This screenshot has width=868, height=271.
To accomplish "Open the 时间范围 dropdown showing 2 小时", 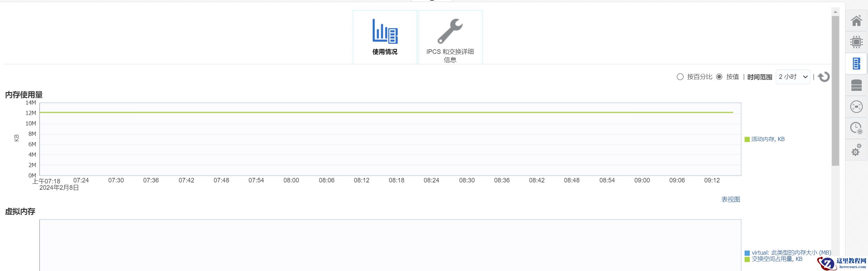I will pyautogui.click(x=793, y=77).
